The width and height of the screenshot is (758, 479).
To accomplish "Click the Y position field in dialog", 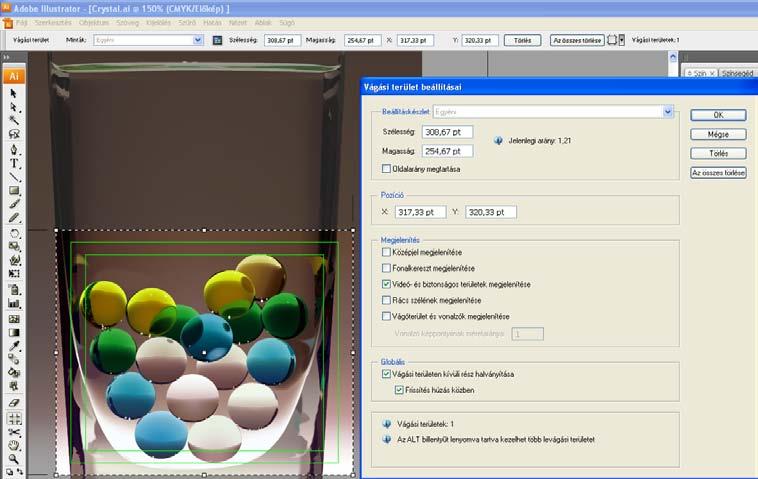I will (x=491, y=212).
